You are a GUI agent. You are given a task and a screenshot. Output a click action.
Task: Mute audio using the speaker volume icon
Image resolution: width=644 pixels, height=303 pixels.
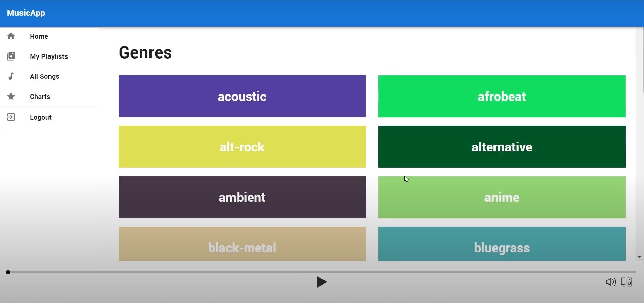coord(610,282)
